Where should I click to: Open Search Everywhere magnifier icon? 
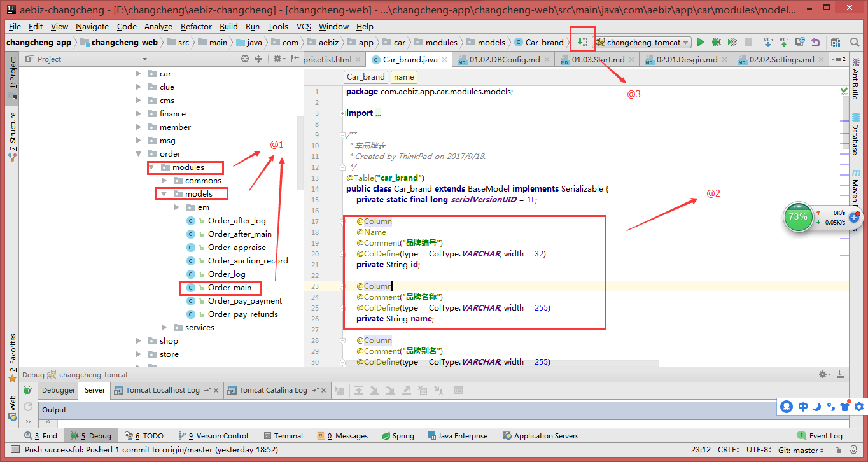[855, 42]
